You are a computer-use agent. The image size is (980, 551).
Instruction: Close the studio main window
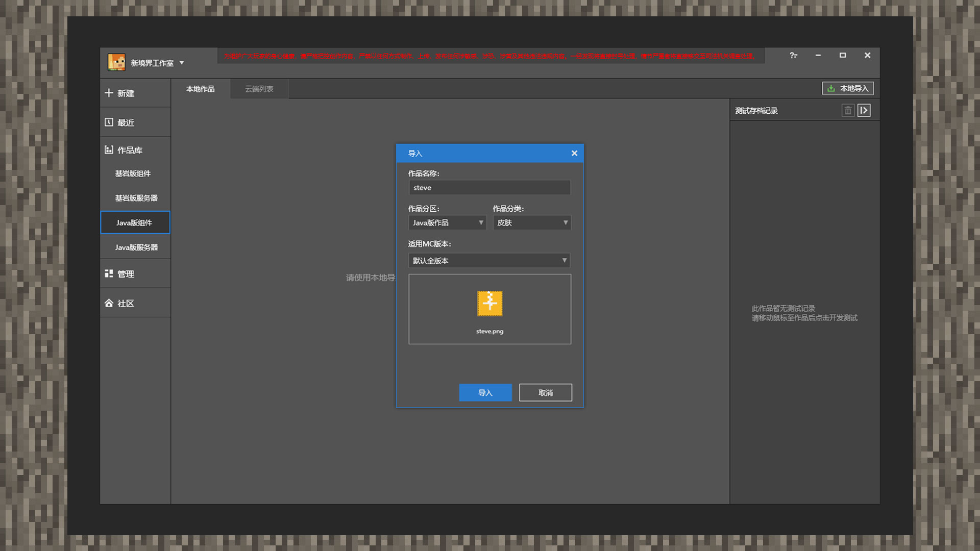coord(867,55)
